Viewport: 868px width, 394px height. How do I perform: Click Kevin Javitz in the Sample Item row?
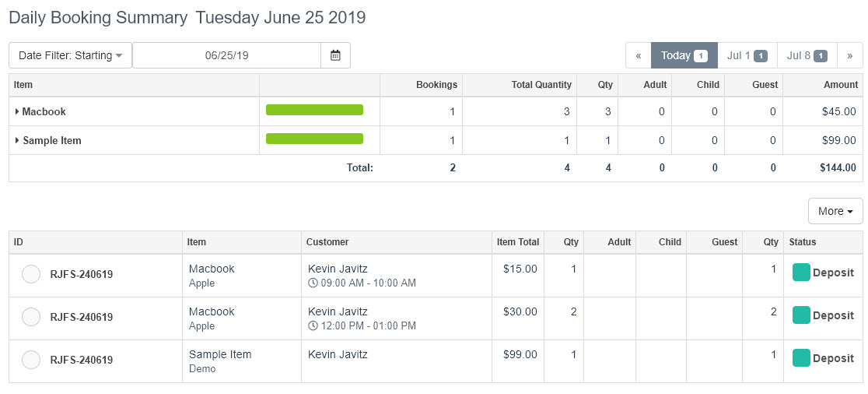point(338,354)
